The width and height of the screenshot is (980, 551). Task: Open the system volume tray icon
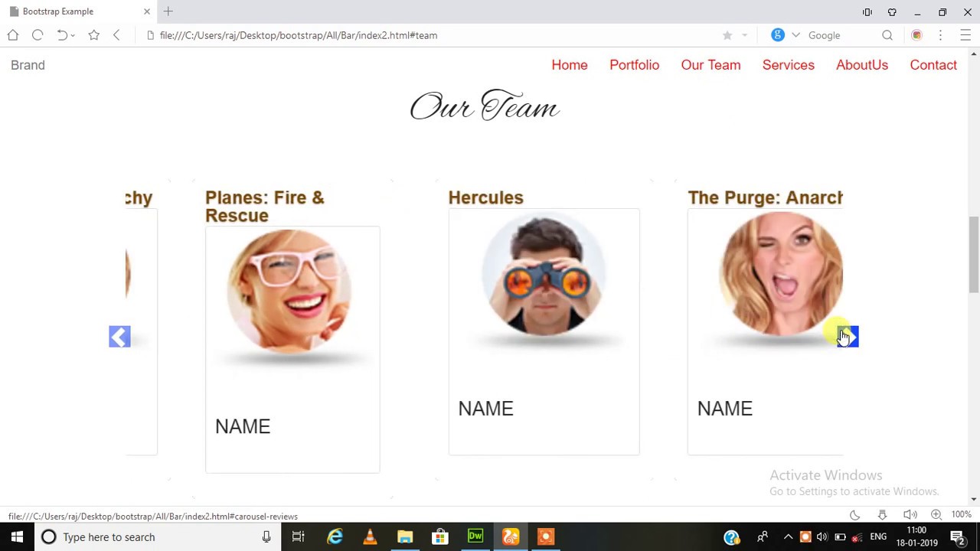pos(822,537)
